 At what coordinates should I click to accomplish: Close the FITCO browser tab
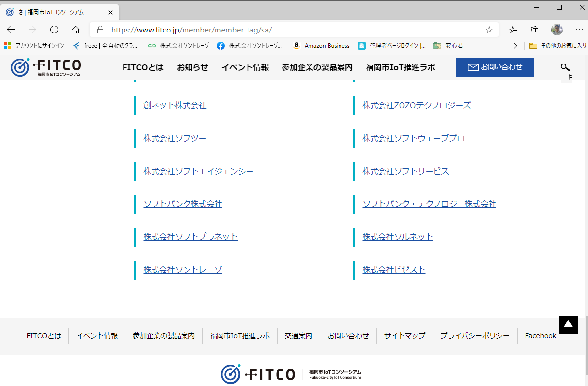point(110,12)
